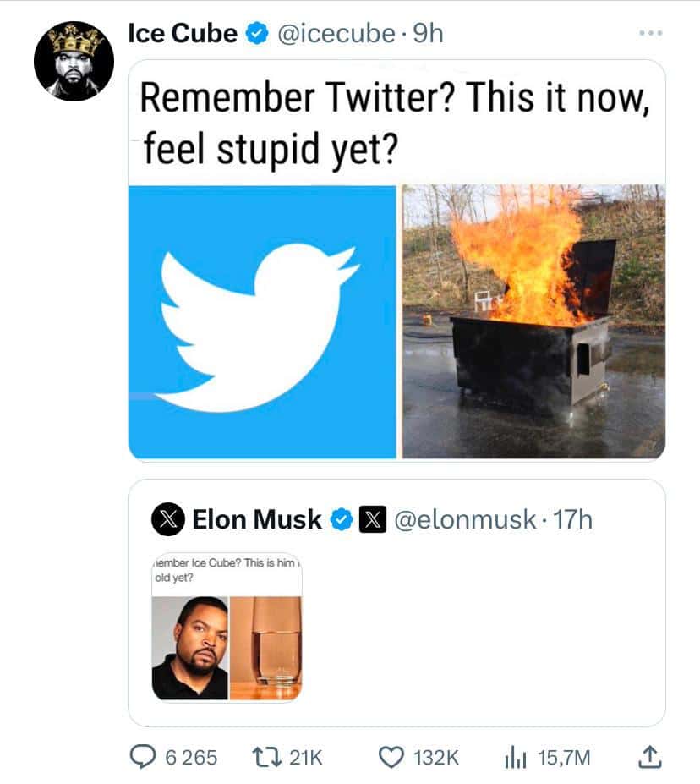Click the dumpster fire photo
700x784 pixels.
coord(533,321)
